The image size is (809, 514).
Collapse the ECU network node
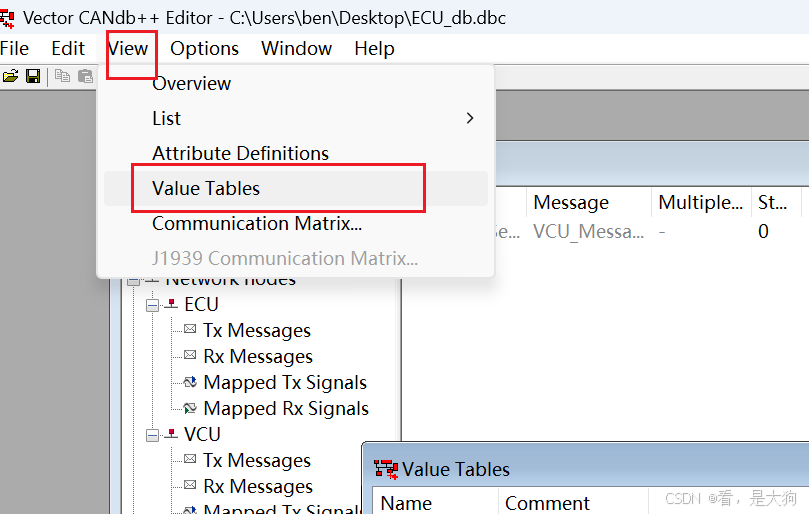(x=152, y=306)
